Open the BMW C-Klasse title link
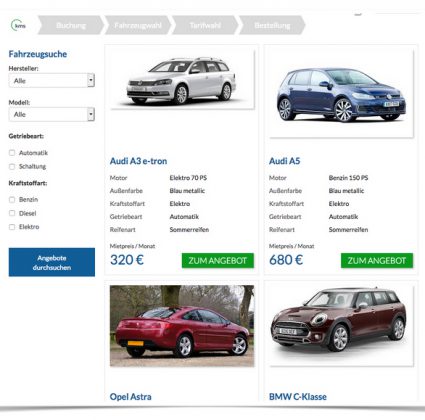 298,397
